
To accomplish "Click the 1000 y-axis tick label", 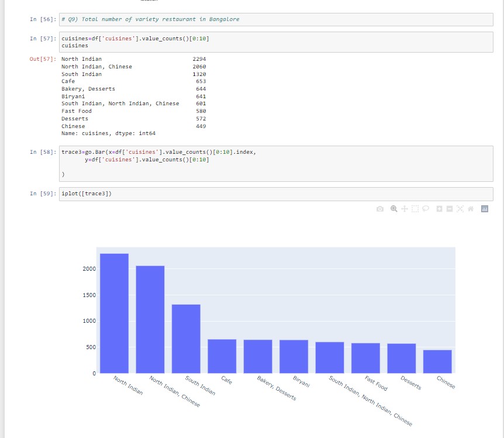I will click(x=89, y=321).
